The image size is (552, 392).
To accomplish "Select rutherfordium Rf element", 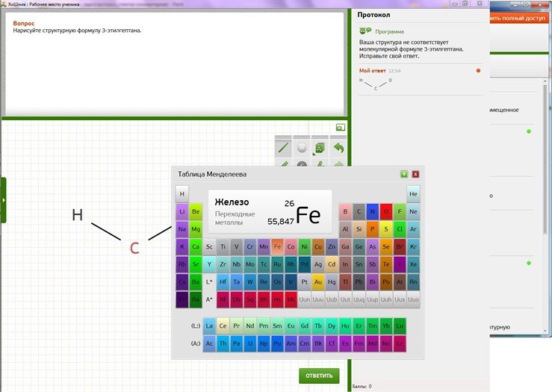I will 223,299.
